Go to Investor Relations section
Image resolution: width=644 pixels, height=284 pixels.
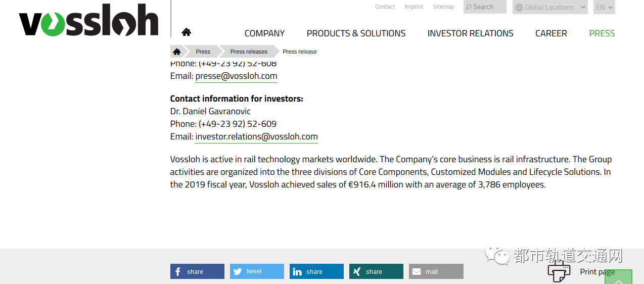pos(470,33)
